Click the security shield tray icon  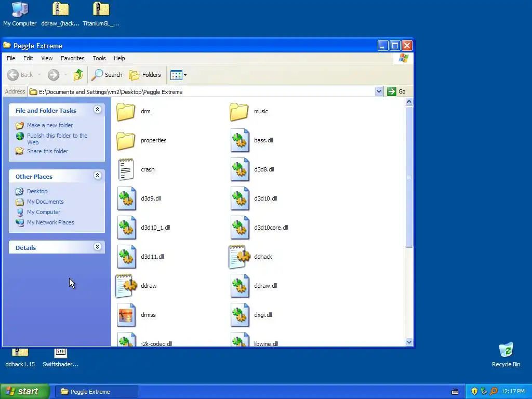[474, 392]
